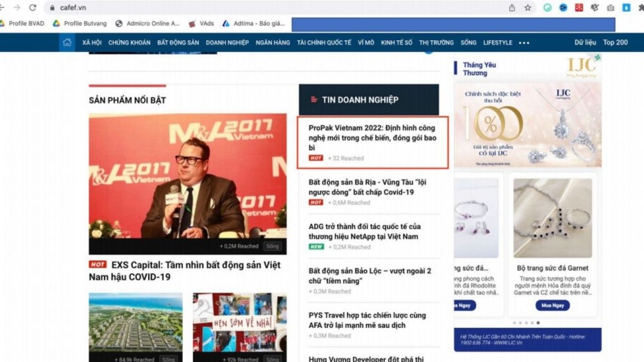644x362 pixels.
Task: Open the EXS Capital headline article
Action: tap(185, 271)
